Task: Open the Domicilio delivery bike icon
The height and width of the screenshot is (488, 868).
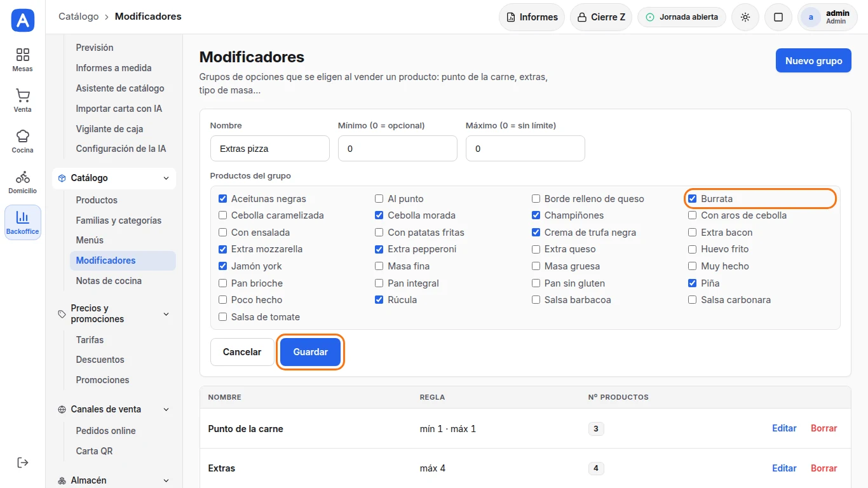Action: pos(23,177)
